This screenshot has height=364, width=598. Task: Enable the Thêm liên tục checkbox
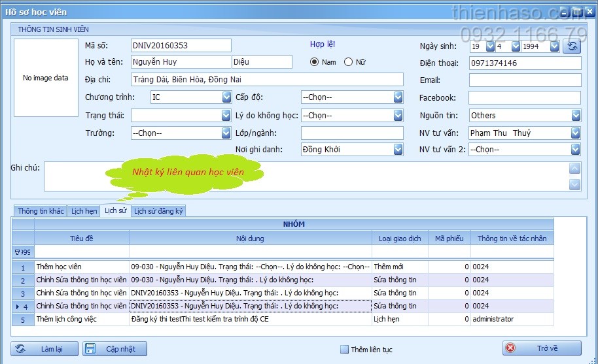(344, 350)
